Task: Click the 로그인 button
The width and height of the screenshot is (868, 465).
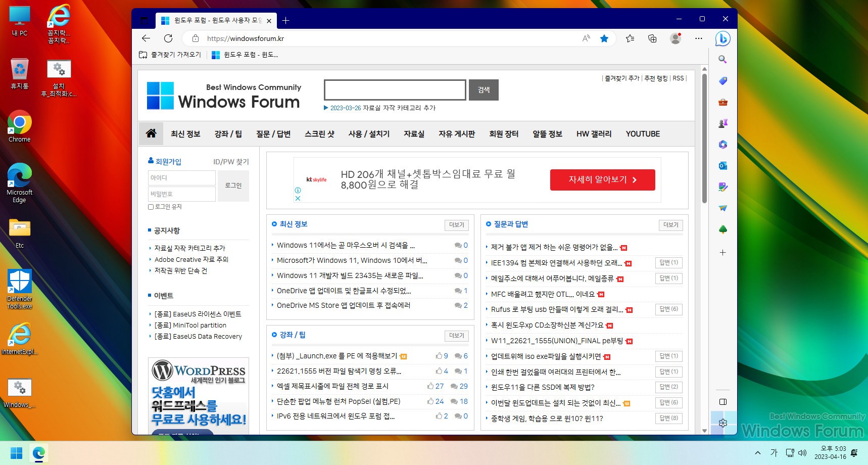Action: click(233, 185)
